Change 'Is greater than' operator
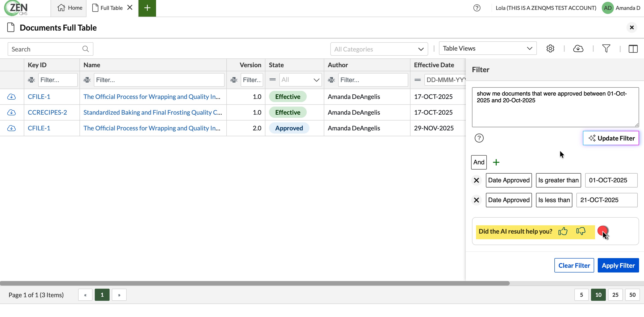 coord(558,180)
